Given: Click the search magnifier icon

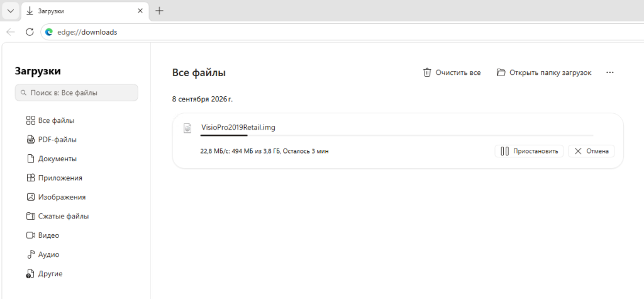Looking at the screenshot, I should pyautogui.click(x=23, y=93).
